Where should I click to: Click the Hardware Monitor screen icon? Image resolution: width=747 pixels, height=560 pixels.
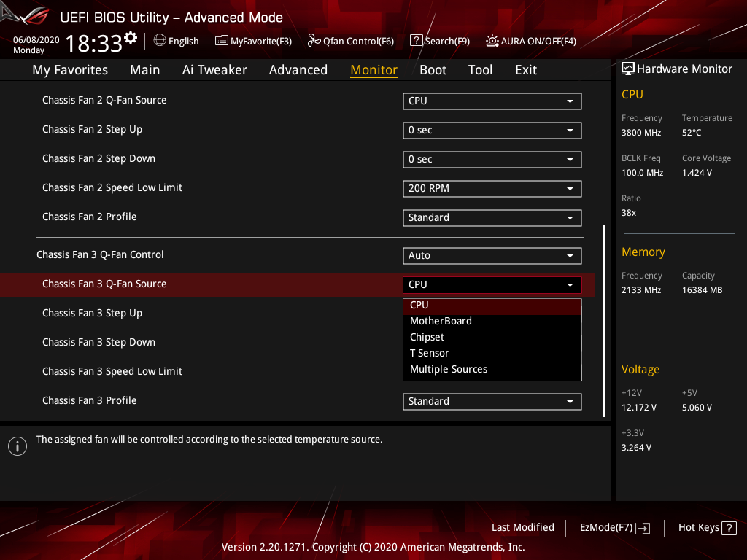pyautogui.click(x=628, y=69)
